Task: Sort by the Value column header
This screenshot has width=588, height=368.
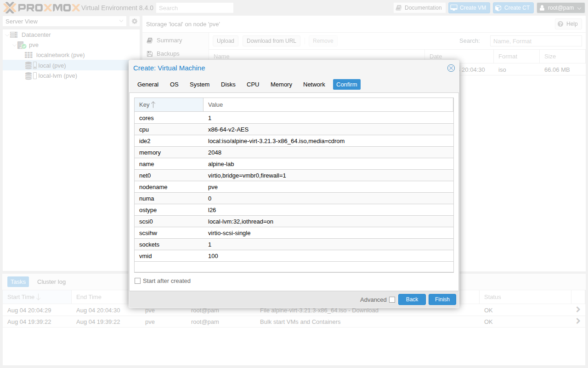Action: [328, 105]
